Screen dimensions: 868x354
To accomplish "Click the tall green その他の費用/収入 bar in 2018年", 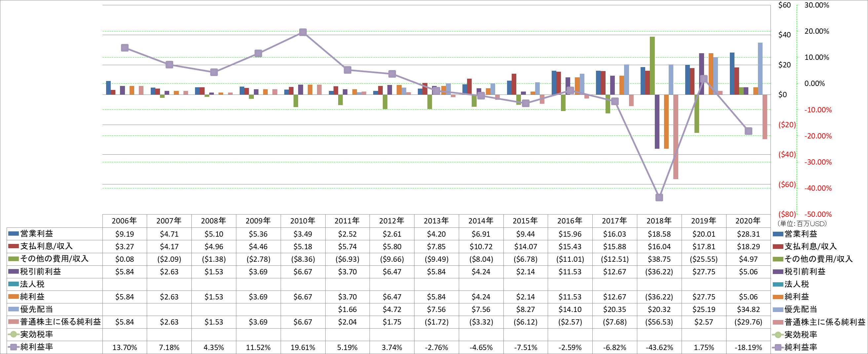I will [x=652, y=66].
